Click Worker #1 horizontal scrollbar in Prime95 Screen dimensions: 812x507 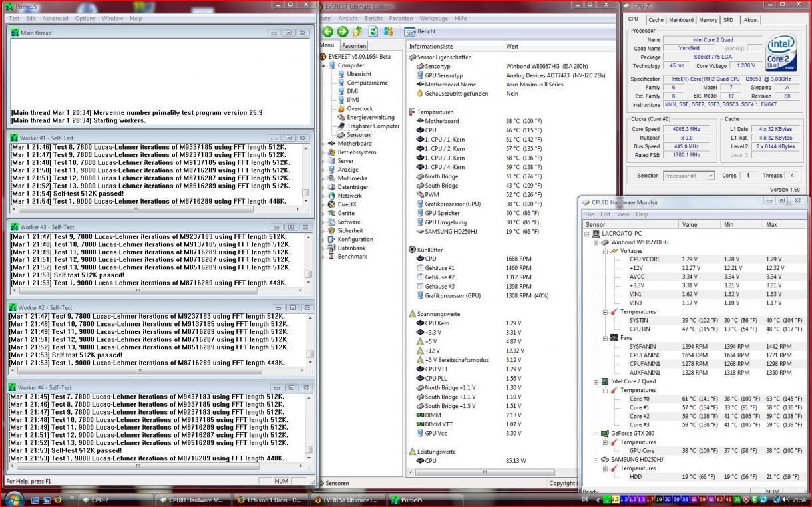pyautogui.click(x=156, y=209)
